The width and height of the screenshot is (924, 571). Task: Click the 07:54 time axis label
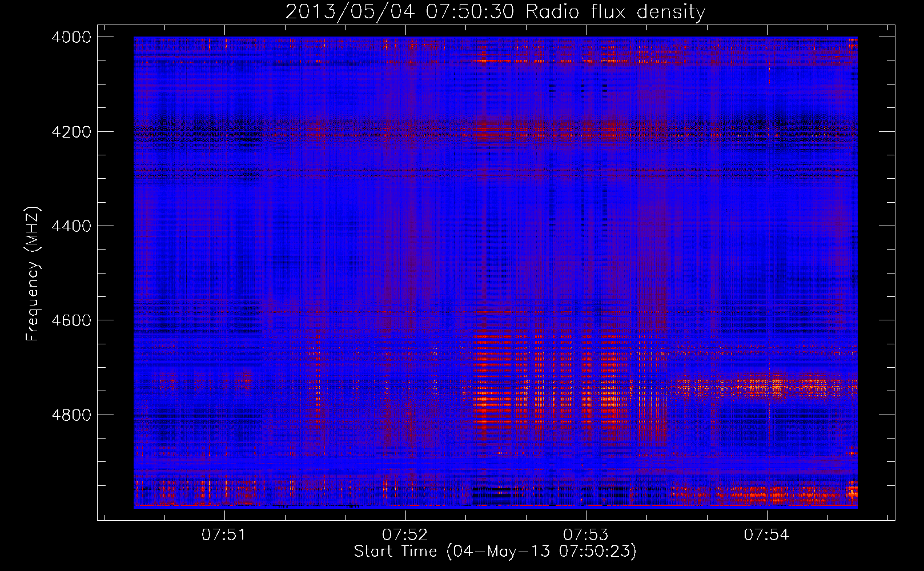pyautogui.click(x=766, y=535)
